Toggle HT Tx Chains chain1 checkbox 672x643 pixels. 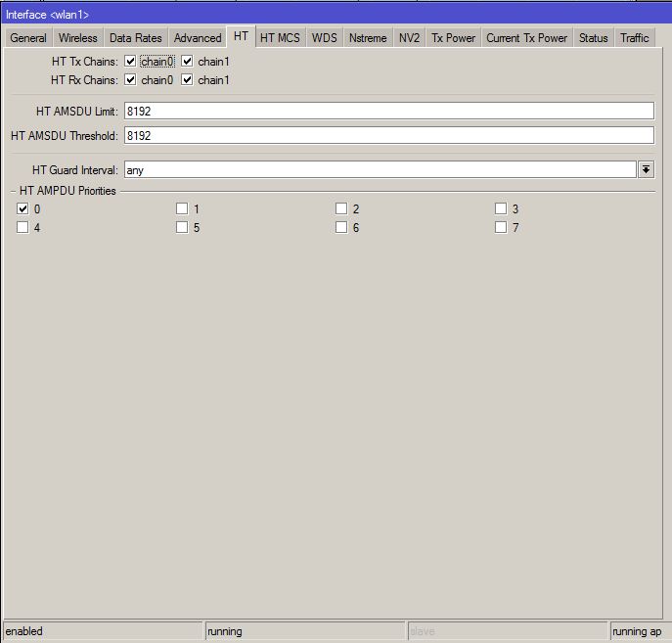[x=187, y=62]
